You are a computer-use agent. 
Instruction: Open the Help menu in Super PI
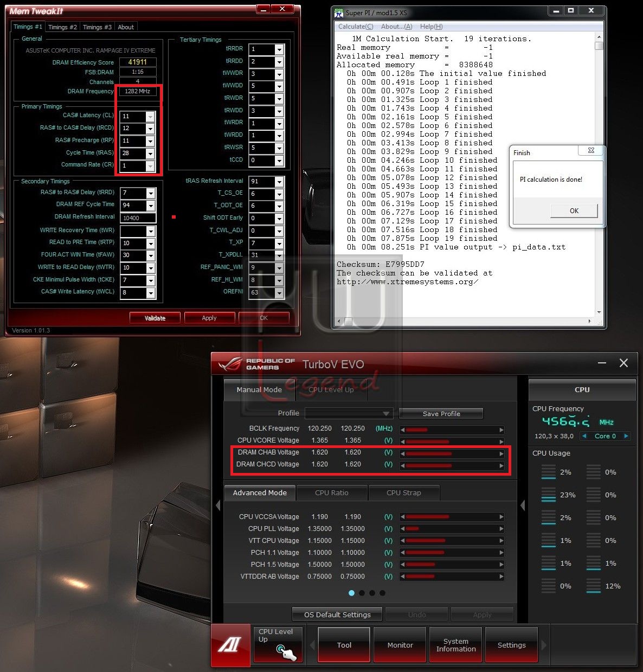point(432,27)
